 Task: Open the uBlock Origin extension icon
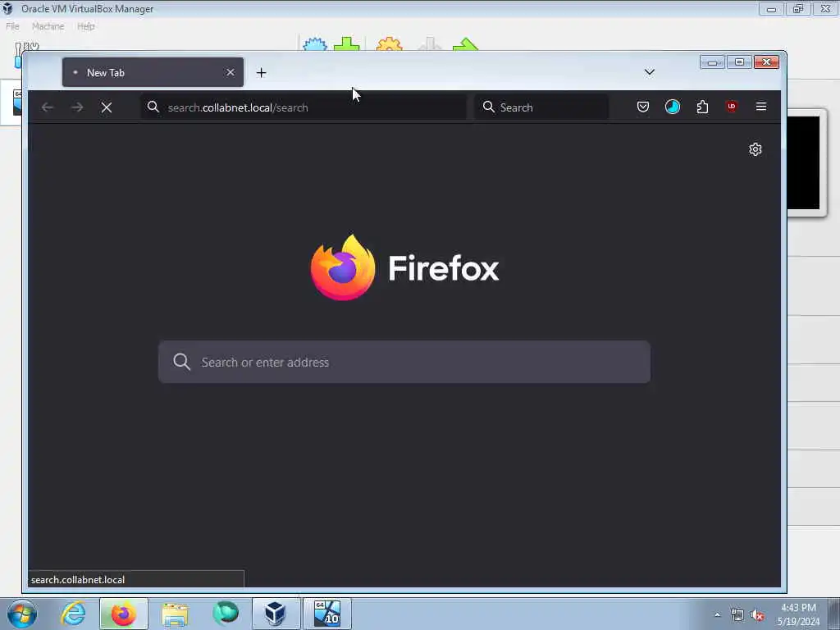pyautogui.click(x=732, y=107)
